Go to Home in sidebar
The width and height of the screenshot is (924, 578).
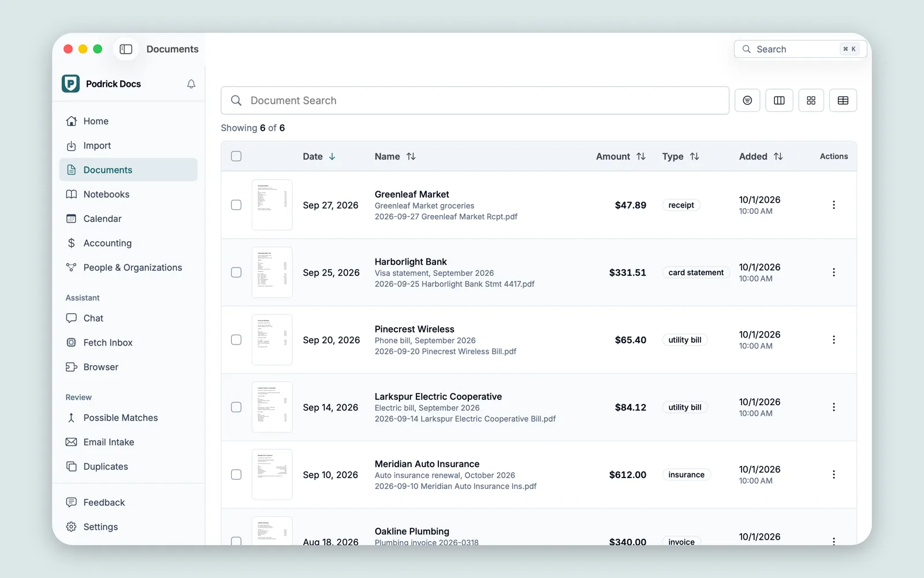tap(128, 121)
